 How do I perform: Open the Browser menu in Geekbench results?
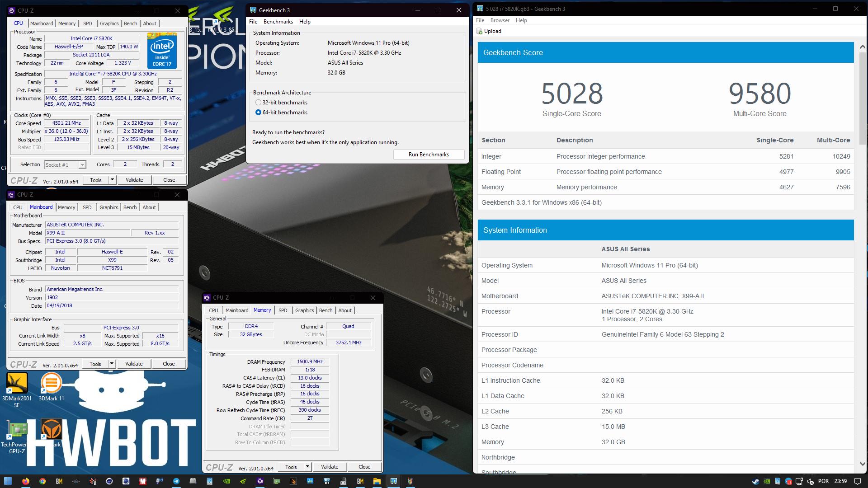[x=500, y=20]
